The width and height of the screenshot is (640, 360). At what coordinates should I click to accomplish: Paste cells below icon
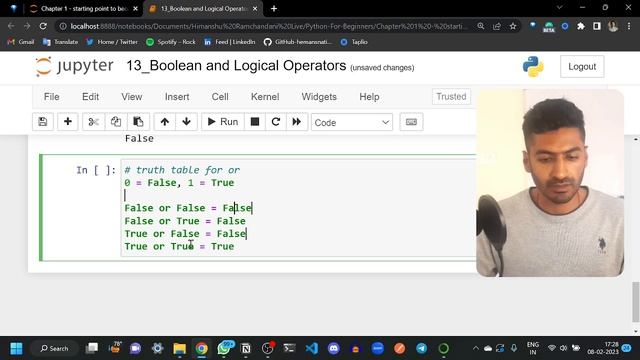pyautogui.click(x=138, y=122)
